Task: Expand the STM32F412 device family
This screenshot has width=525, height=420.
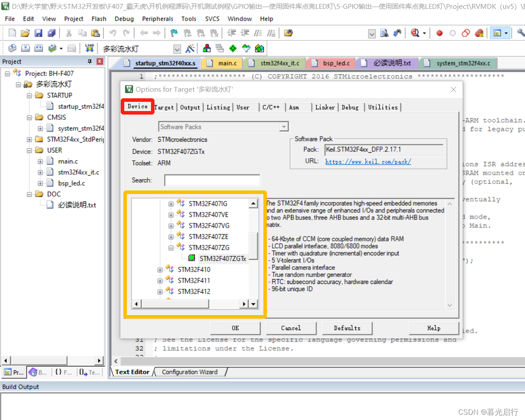Action: click(x=160, y=292)
